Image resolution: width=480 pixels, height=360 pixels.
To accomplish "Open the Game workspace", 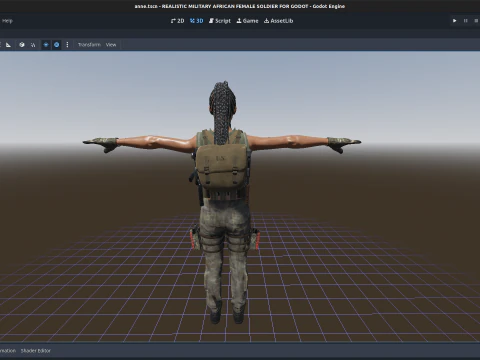I will click(247, 21).
